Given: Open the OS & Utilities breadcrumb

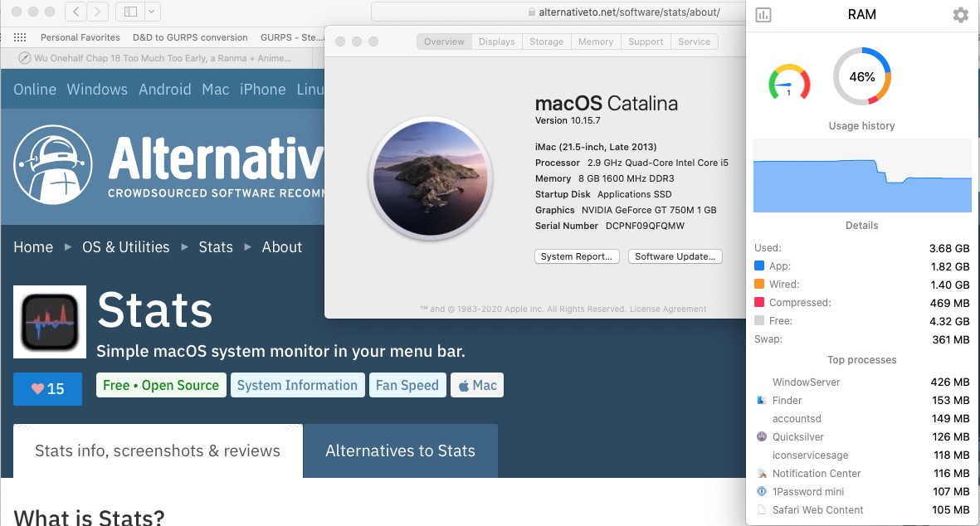Looking at the screenshot, I should point(125,247).
